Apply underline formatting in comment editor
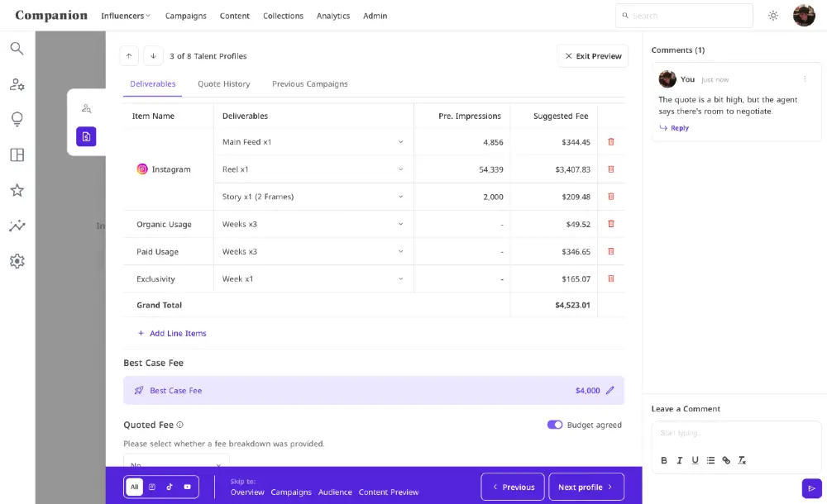This screenshot has height=504, width=827. 696,460
